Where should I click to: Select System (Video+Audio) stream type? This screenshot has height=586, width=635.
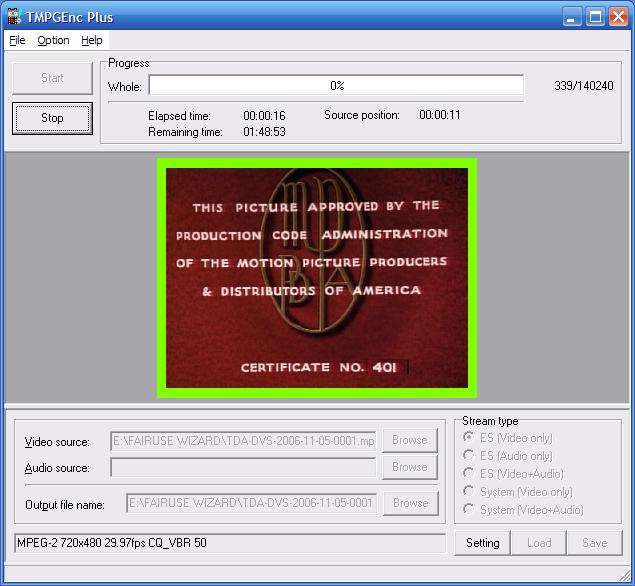(523, 509)
